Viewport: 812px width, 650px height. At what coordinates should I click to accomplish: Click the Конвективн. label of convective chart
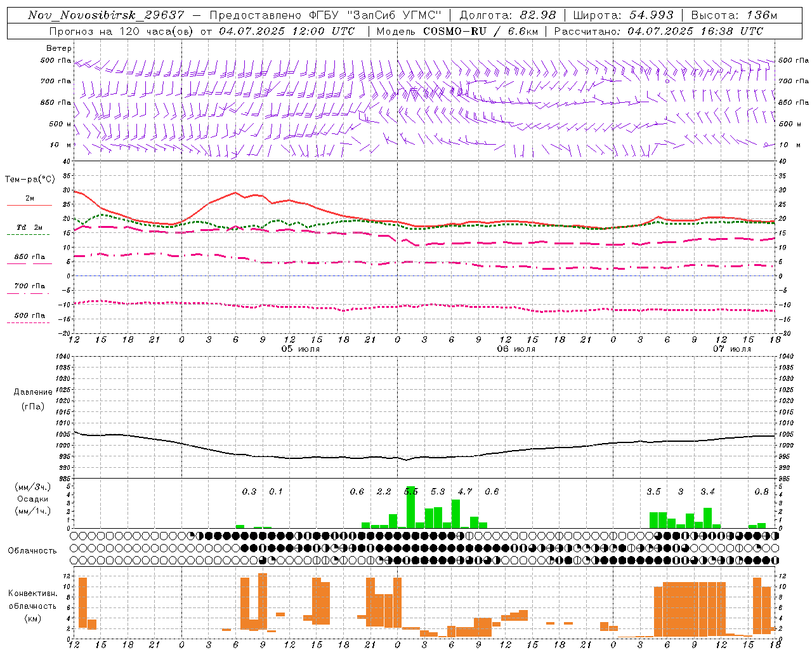33,594
